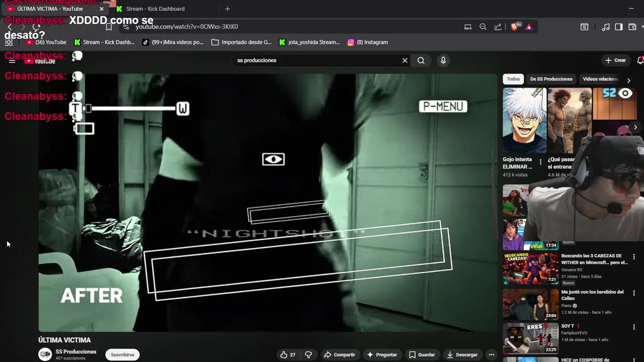Click the ÚLTIMA VICTIMA video player
644x362 pixels.
(x=268, y=203)
